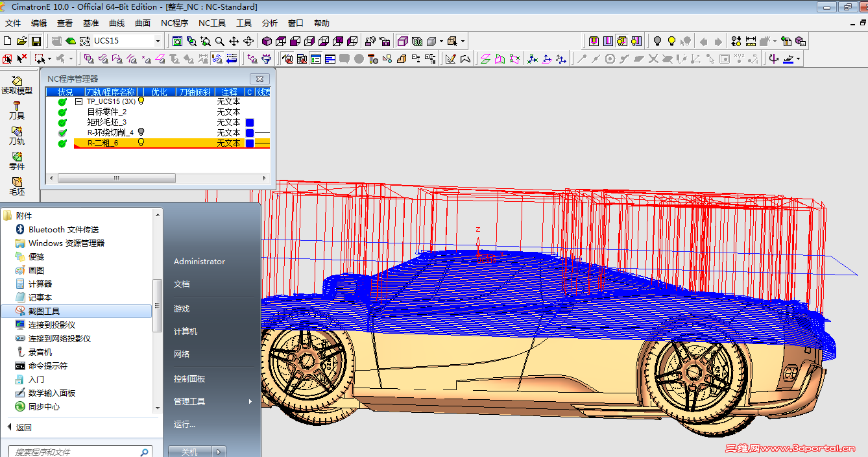Toggle lightbulb visibility of R-二粗_6 toolpath
The width and height of the screenshot is (868, 457).
(141, 143)
